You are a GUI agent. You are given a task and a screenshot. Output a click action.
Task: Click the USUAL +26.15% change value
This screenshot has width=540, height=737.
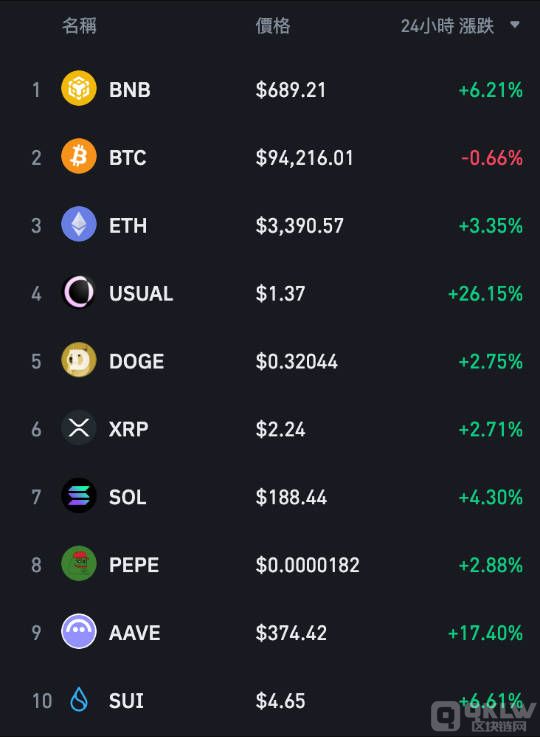pos(485,294)
